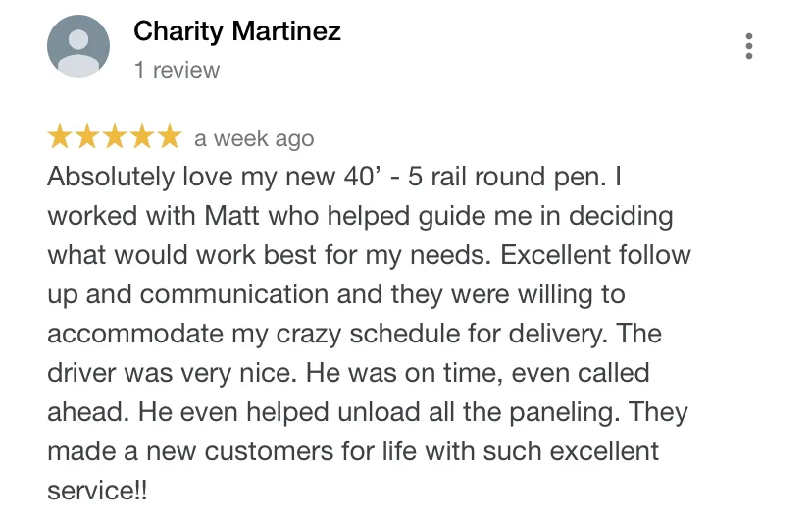Click the word "Absolutely" in the review
The height and width of the screenshot is (524, 812).
(112, 177)
